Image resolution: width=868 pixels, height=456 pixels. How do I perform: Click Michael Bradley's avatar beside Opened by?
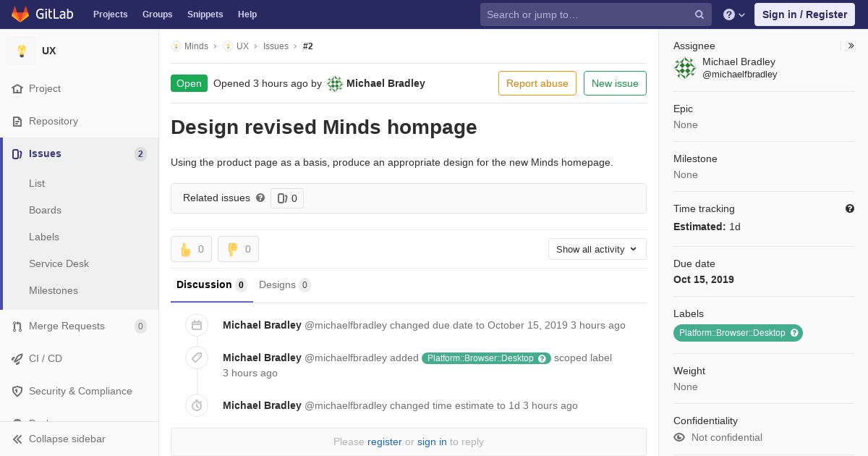point(335,83)
